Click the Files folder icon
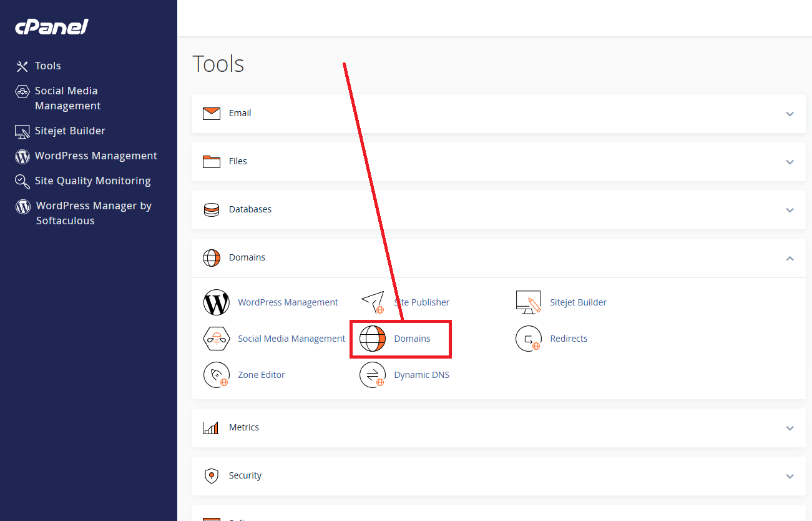The image size is (812, 521). [x=212, y=162]
